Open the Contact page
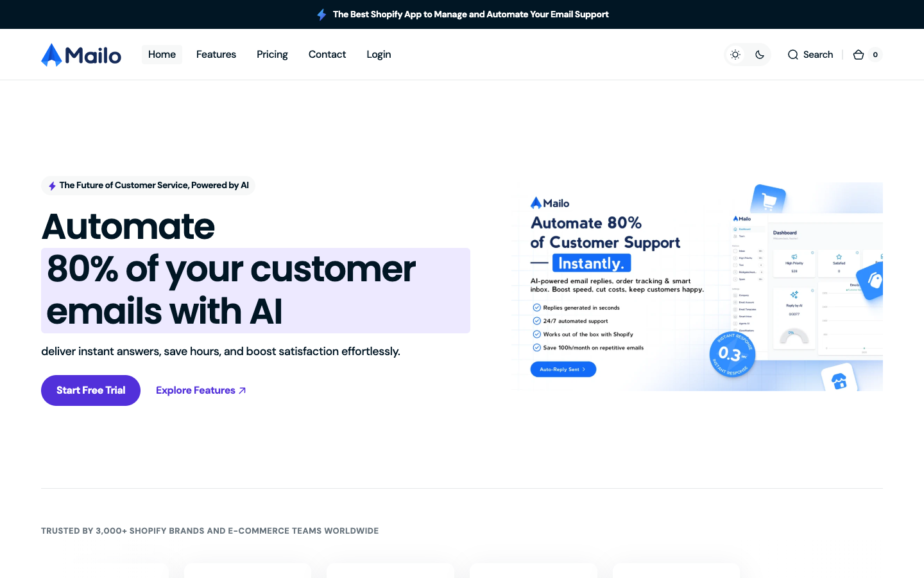This screenshot has width=924, height=578. coord(327,55)
